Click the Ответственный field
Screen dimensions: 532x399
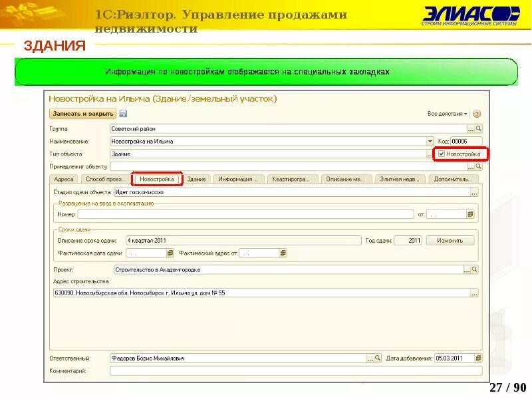(x=238, y=358)
